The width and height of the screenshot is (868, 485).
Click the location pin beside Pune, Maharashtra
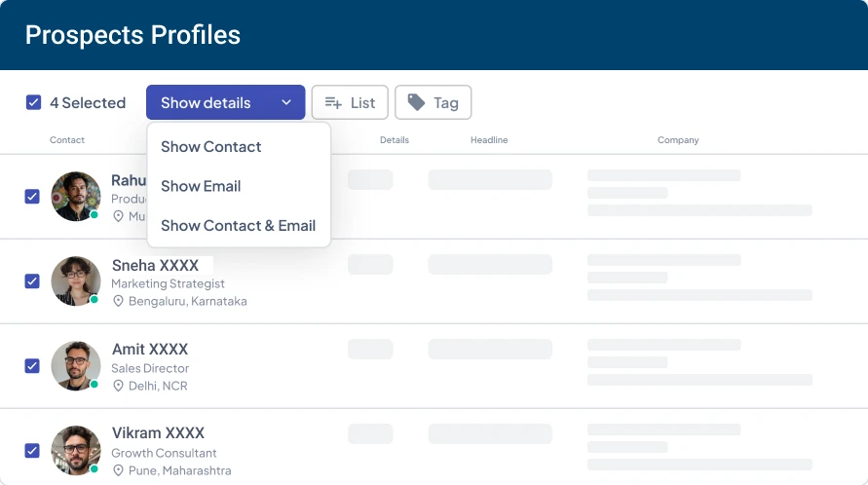click(x=119, y=470)
